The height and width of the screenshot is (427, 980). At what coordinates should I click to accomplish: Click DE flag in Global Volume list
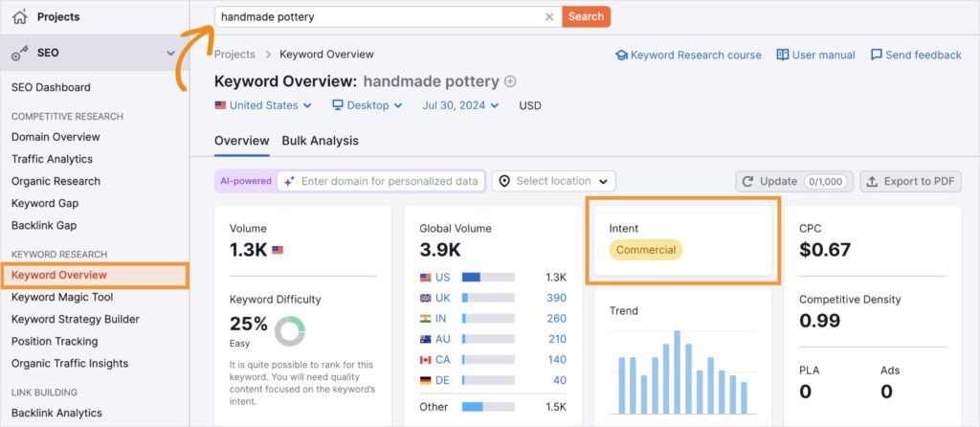click(426, 380)
